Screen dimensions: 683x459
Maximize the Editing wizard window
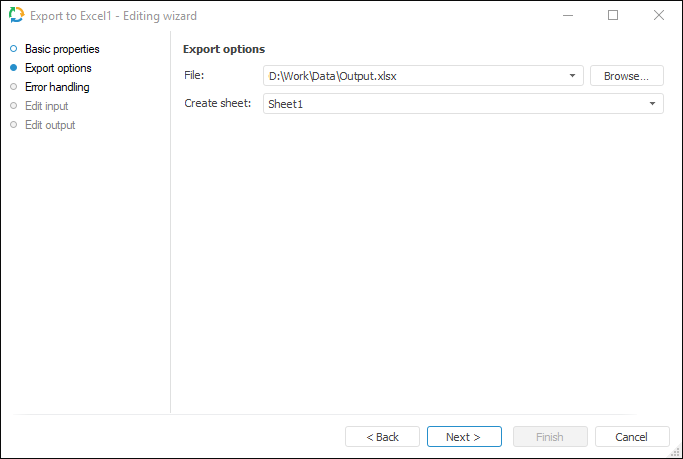coord(613,16)
